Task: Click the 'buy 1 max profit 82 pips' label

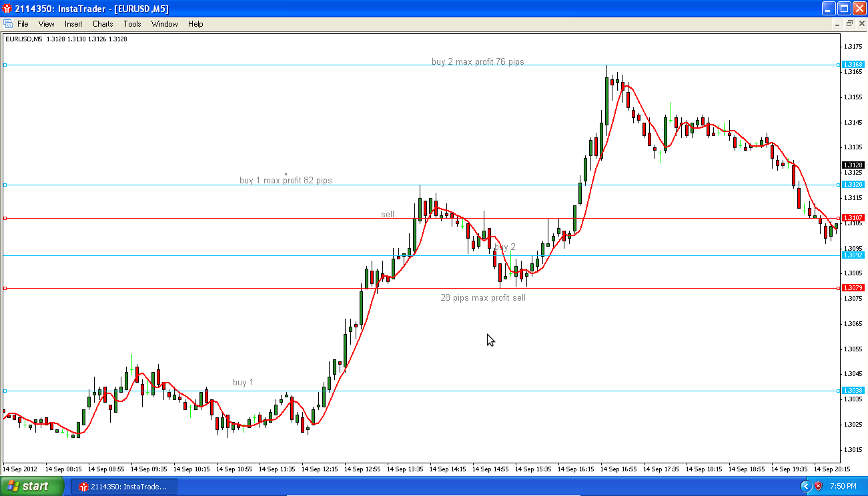Action: 286,181
